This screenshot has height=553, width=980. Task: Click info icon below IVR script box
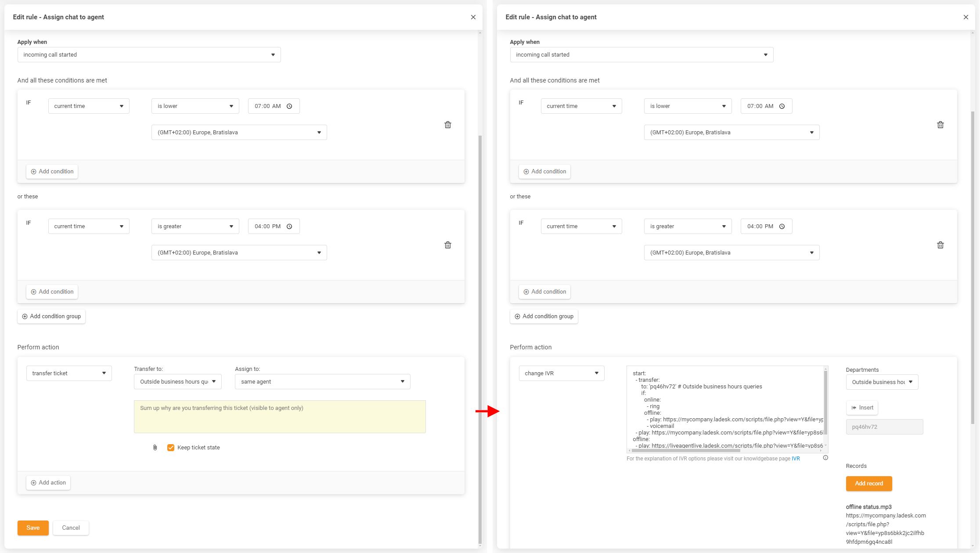pyautogui.click(x=825, y=458)
